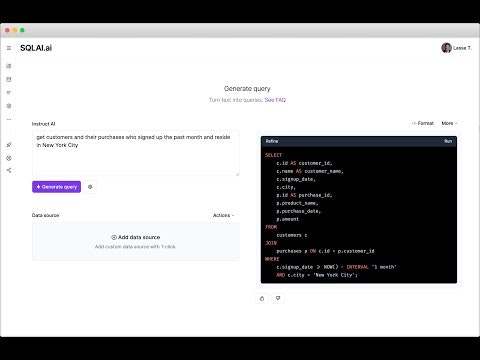480x360 pixels.
Task: Click the green macOS fullscreen window button
Action: [x=22, y=30]
